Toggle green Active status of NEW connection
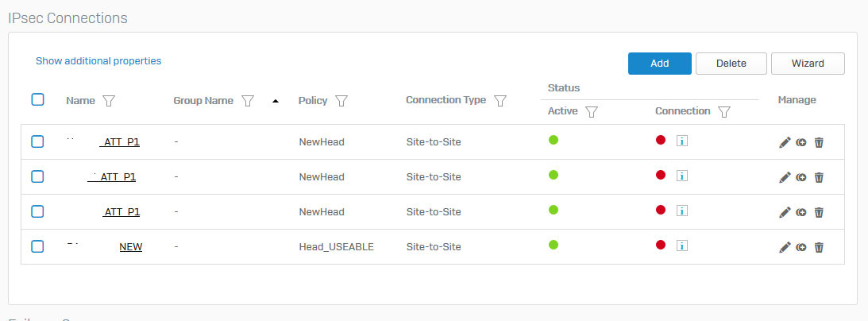Viewport: 868px width, 321px height. coord(553,245)
